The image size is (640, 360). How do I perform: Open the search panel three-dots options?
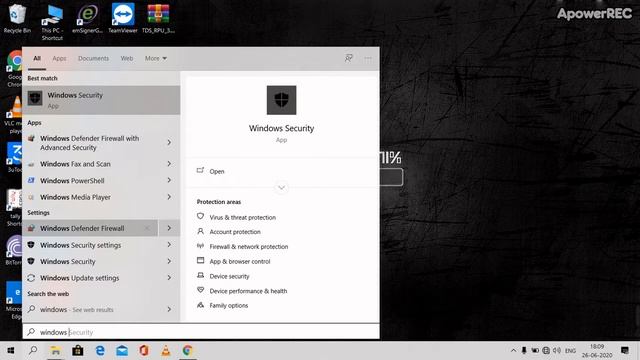(368, 58)
